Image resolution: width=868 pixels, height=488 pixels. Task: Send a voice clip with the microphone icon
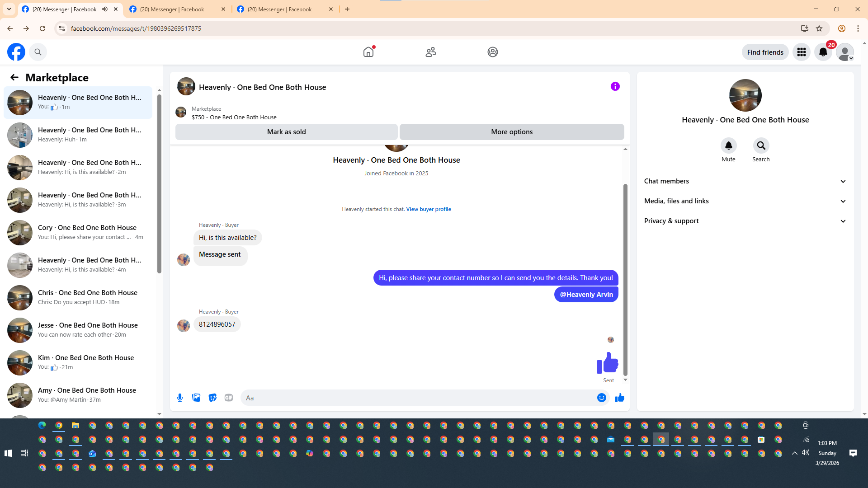[x=180, y=398]
